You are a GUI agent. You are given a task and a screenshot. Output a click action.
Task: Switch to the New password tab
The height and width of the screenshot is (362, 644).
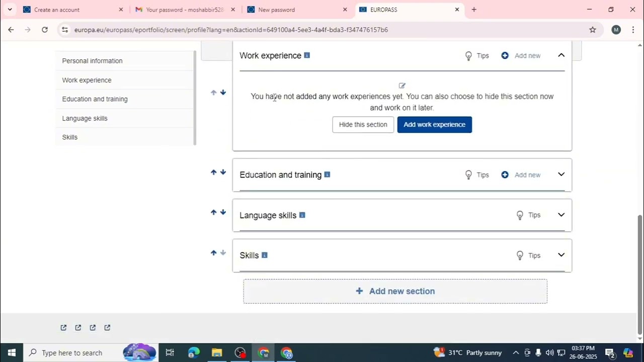297,10
